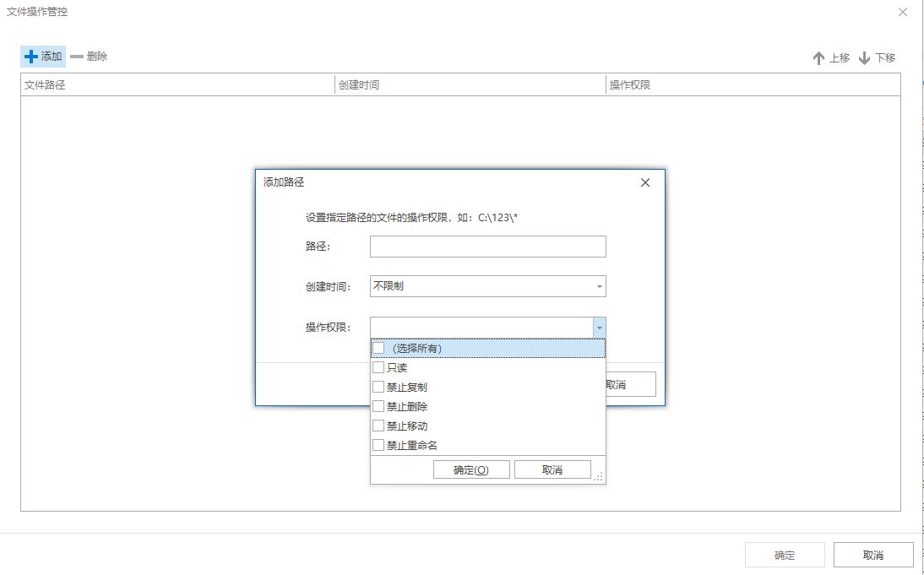
Task: Enable the 禁止移动 option
Action: (x=378, y=426)
